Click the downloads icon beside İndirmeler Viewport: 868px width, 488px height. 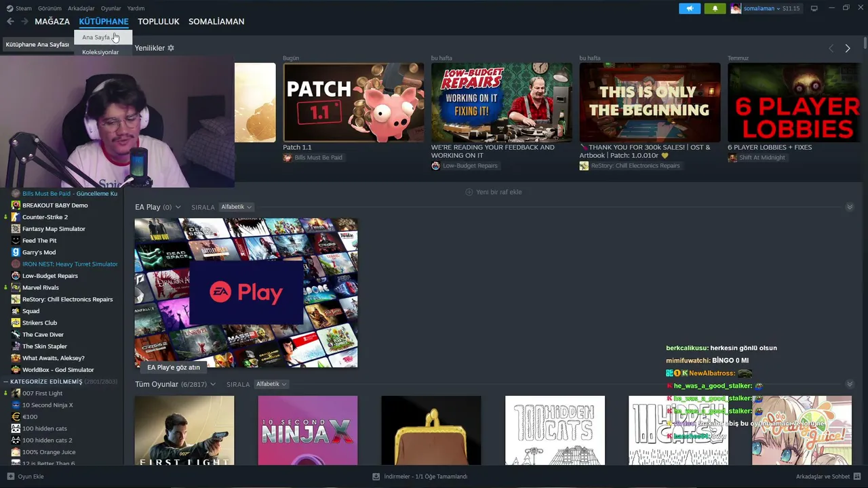(x=376, y=476)
